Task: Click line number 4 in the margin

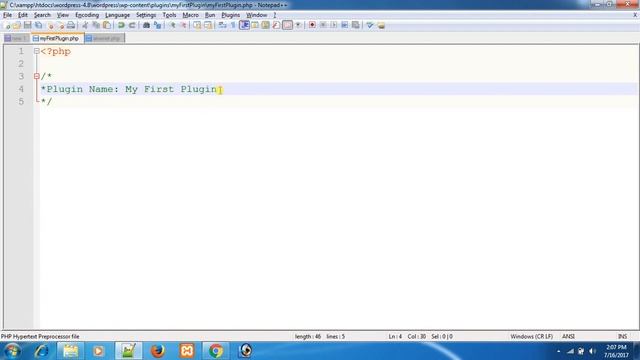Action: click(21, 89)
